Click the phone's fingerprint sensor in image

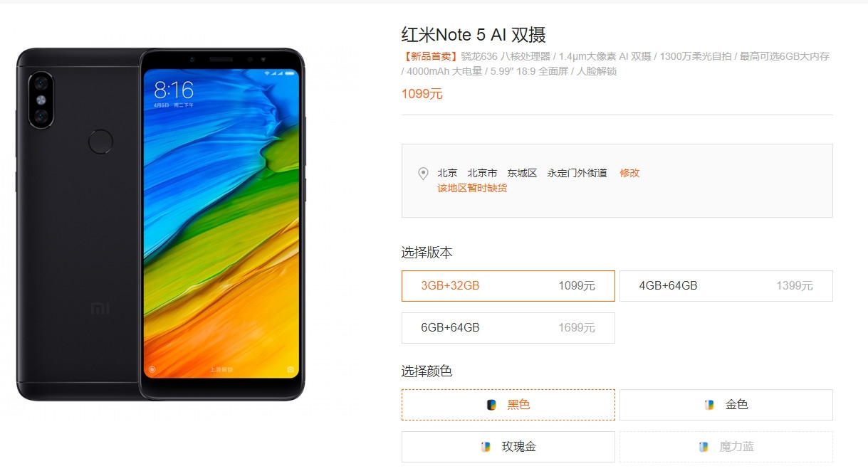tap(100, 142)
